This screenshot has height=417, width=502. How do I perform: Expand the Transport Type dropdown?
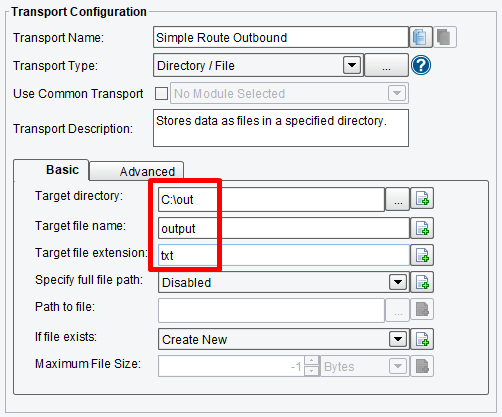(352, 65)
